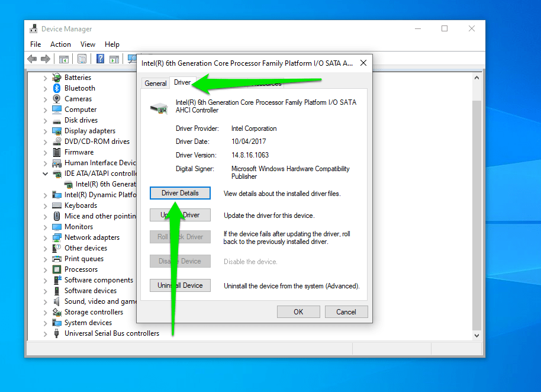The image size is (541, 392).
Task: Click the Update Driver button
Action: tap(180, 215)
